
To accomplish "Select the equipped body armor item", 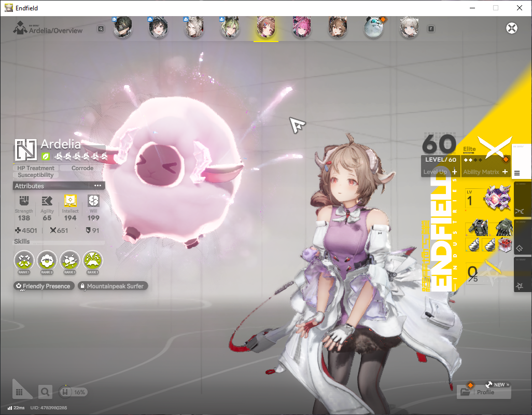I will pos(478,227).
